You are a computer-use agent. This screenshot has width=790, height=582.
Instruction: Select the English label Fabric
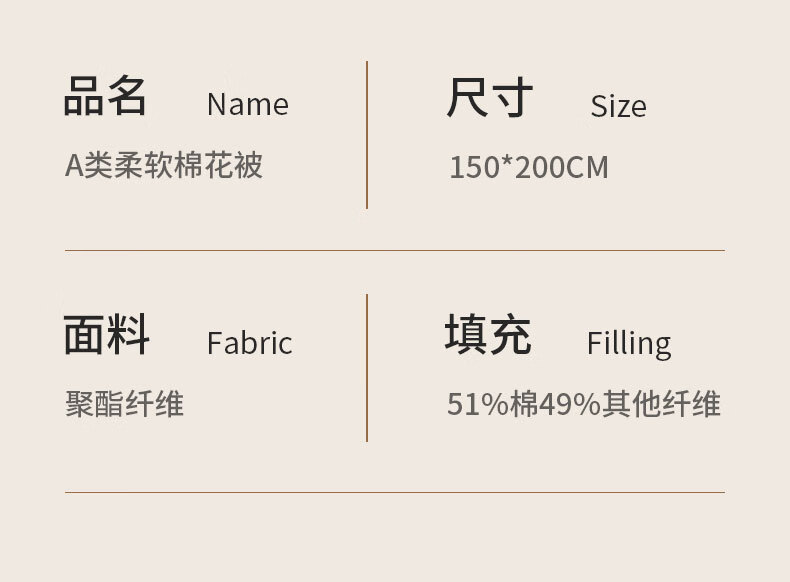(x=249, y=343)
